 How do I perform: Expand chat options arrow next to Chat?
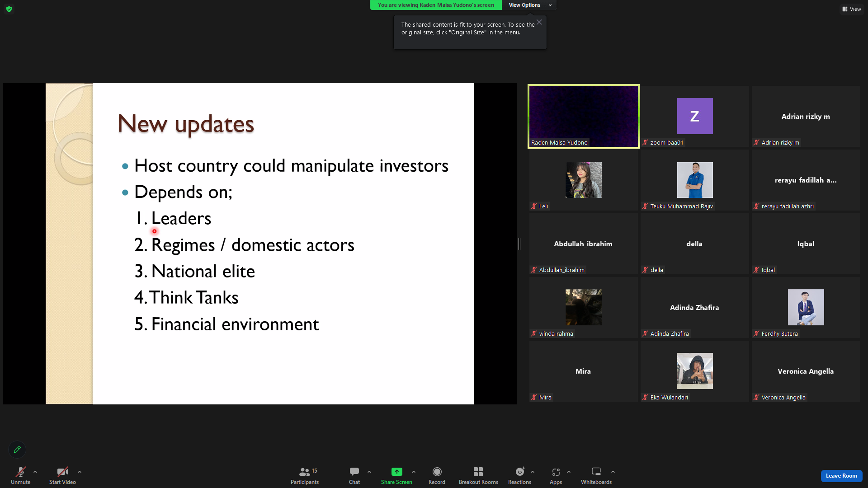pyautogui.click(x=369, y=472)
